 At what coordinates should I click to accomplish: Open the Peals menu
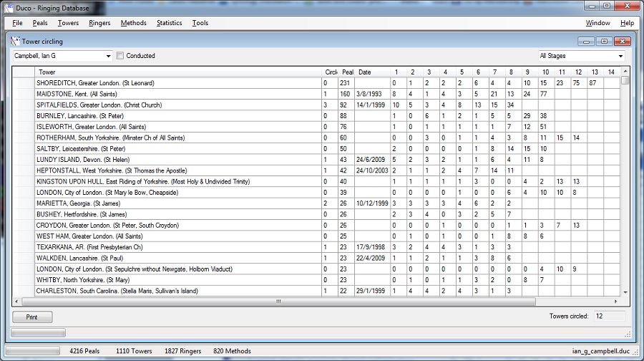[40, 23]
